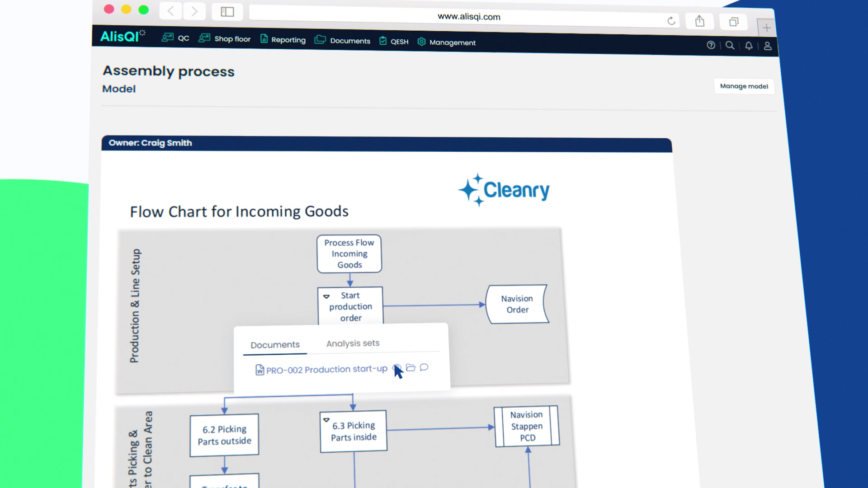Share the page via the share icon

coord(700,21)
